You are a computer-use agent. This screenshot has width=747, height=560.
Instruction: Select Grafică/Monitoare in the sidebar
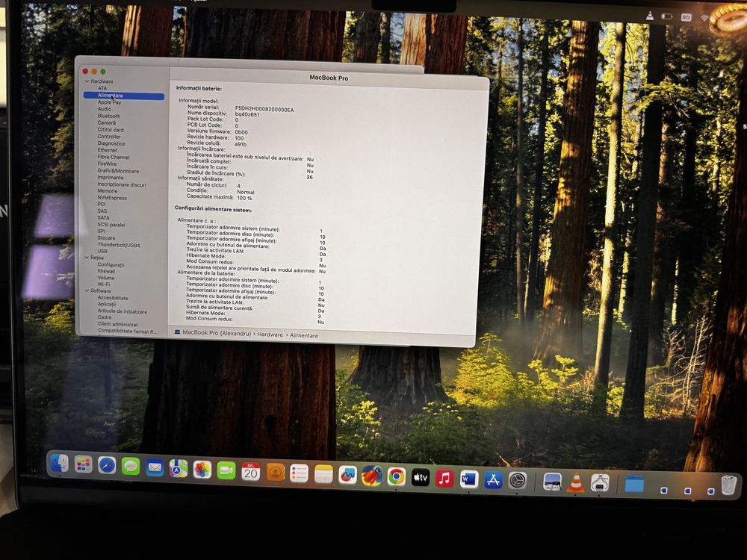pyautogui.click(x=118, y=170)
